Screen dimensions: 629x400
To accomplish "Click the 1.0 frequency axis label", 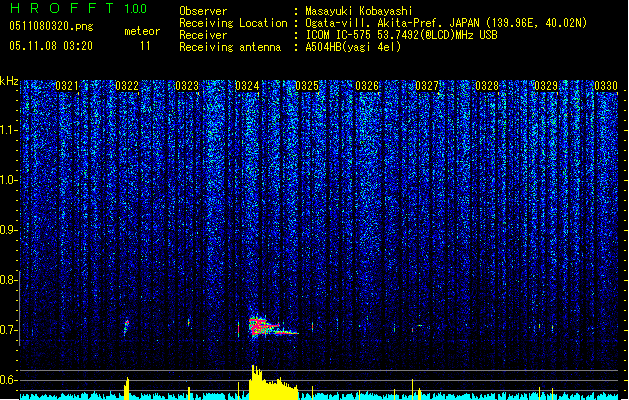I will click(9, 180).
